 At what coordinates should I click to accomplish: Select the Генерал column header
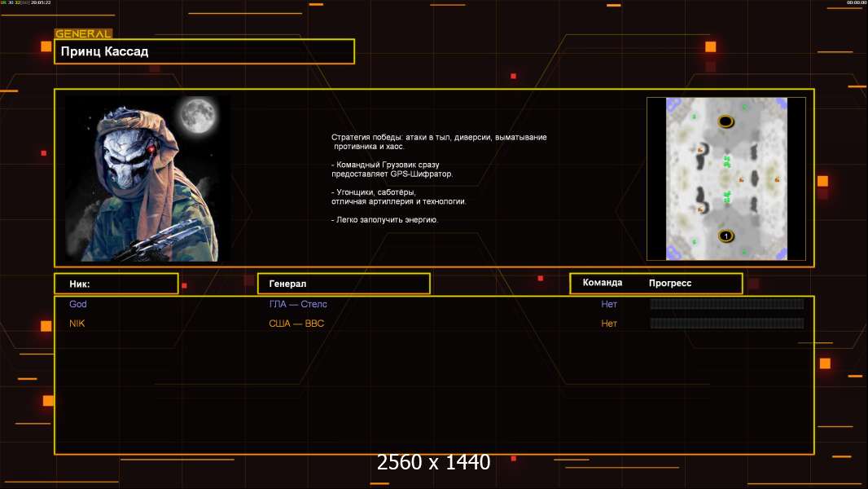[x=343, y=284]
